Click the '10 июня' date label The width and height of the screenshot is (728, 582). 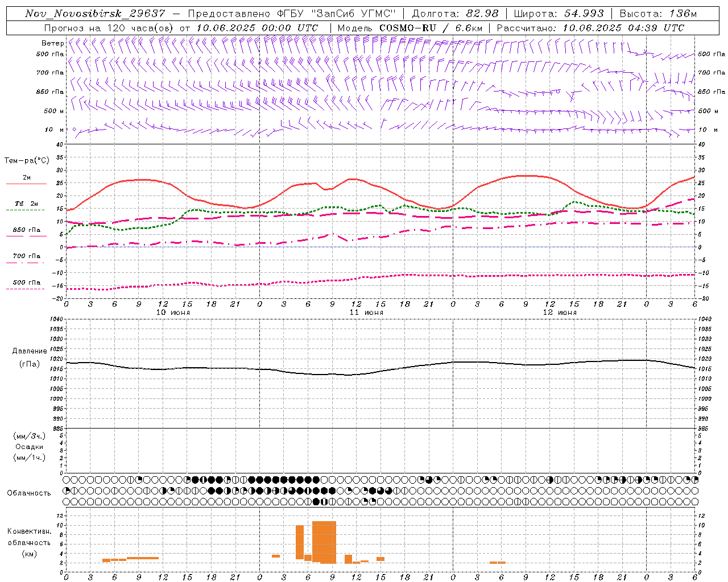[x=173, y=313]
